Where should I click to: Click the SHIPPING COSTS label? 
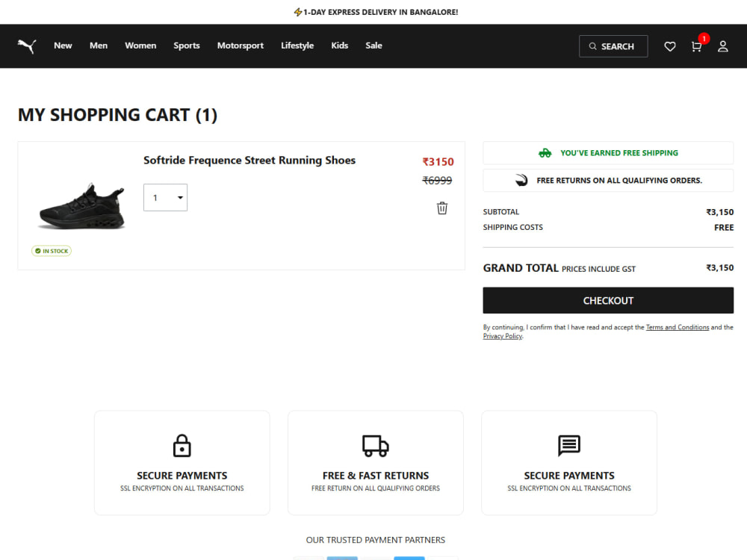[512, 228]
